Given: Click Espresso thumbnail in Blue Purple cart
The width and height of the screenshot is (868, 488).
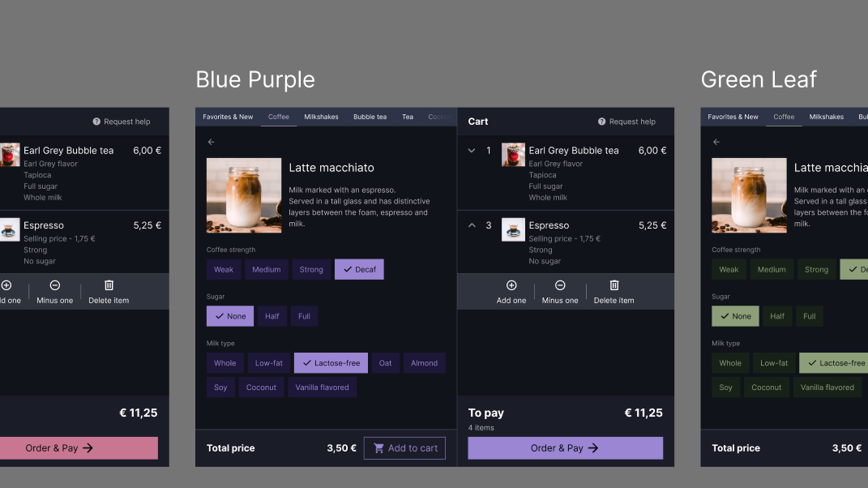Looking at the screenshot, I should pos(513,229).
